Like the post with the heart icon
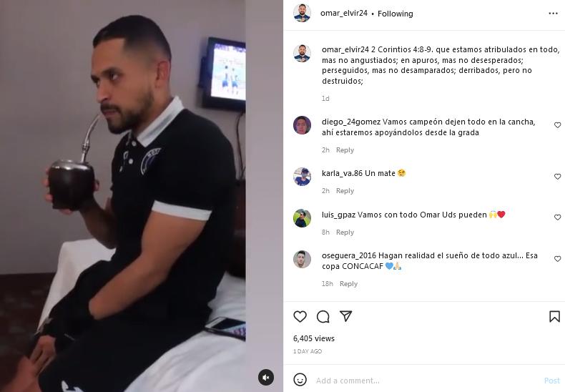565x392 pixels. (x=300, y=316)
